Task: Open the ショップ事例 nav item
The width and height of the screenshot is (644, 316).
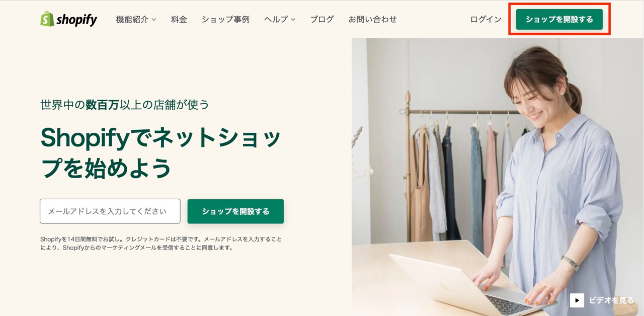Action: pos(225,20)
